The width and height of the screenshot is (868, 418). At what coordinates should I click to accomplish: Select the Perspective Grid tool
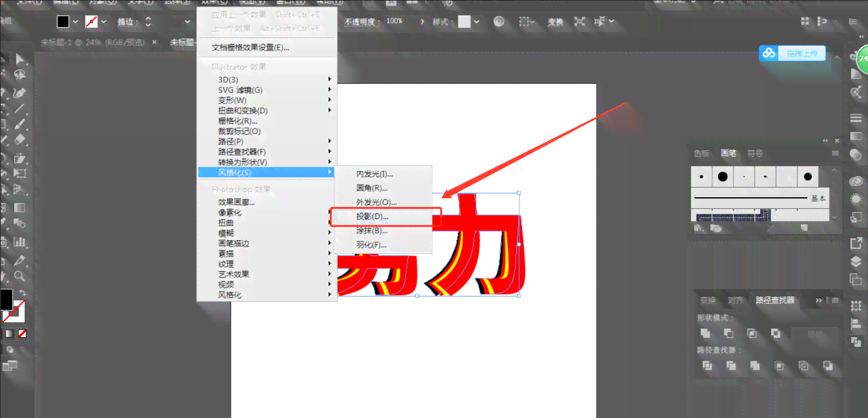(x=19, y=189)
